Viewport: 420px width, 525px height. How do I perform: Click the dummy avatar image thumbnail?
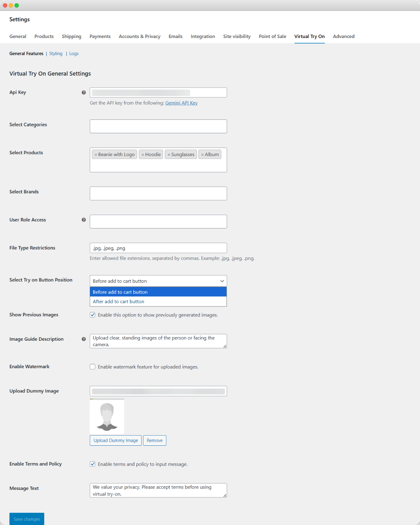pyautogui.click(x=107, y=416)
